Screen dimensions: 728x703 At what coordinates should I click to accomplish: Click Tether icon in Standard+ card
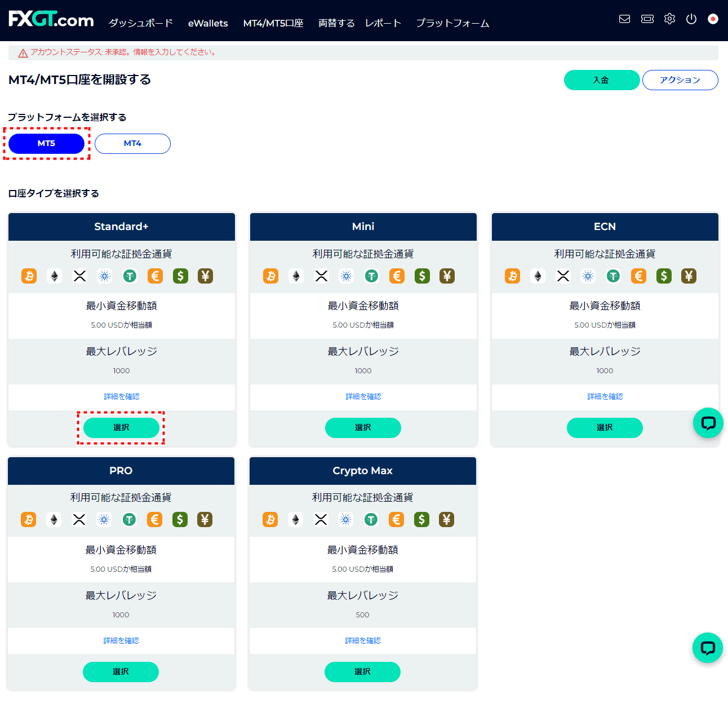(x=130, y=276)
